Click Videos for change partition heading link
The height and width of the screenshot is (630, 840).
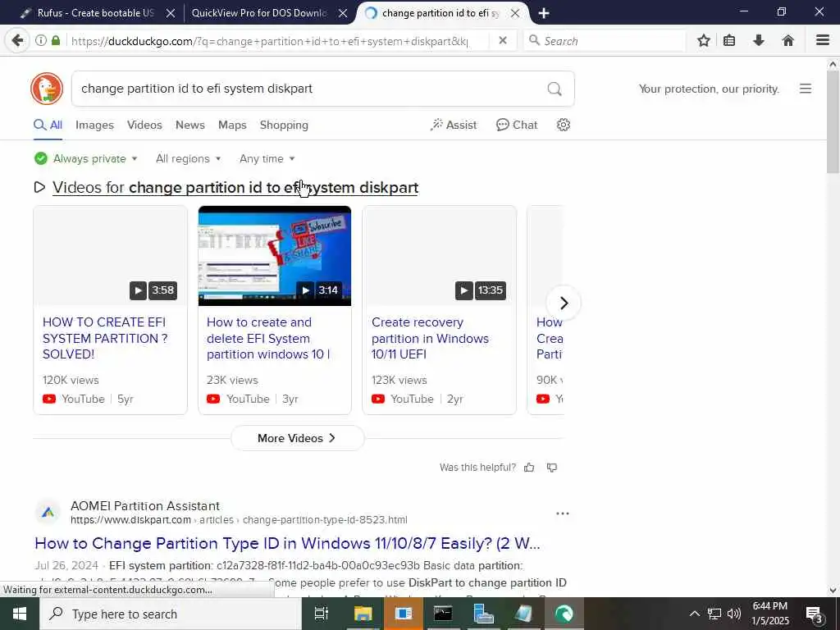coord(235,188)
